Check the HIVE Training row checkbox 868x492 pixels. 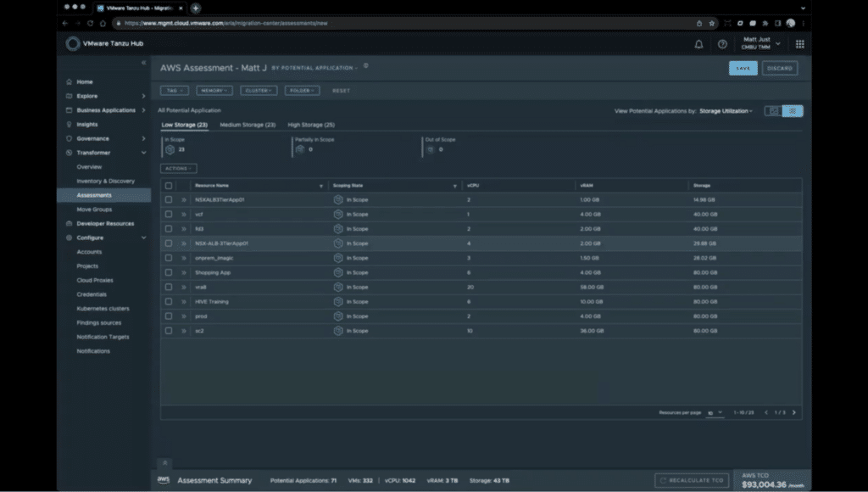click(x=169, y=302)
